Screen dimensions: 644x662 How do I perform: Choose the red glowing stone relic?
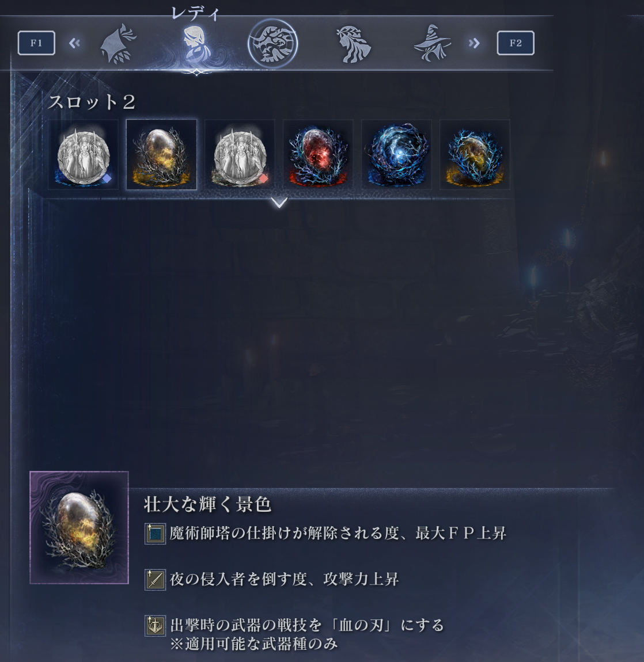coord(318,155)
